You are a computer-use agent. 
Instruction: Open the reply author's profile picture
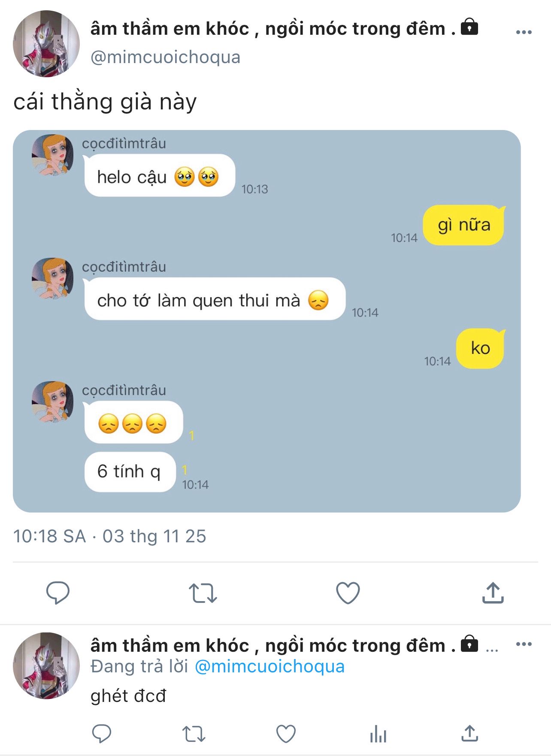pyautogui.click(x=46, y=665)
